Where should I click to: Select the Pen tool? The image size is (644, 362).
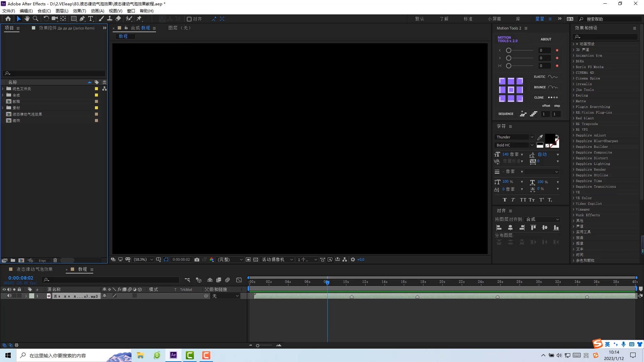pos(82,19)
